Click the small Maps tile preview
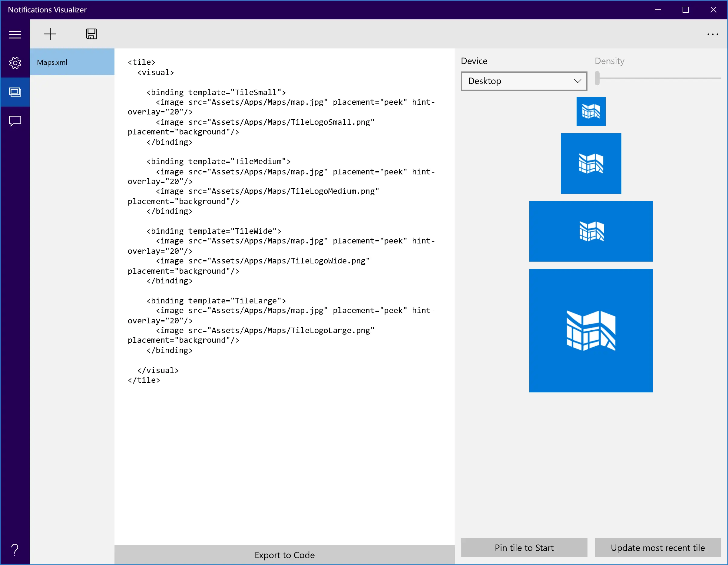 click(x=591, y=111)
